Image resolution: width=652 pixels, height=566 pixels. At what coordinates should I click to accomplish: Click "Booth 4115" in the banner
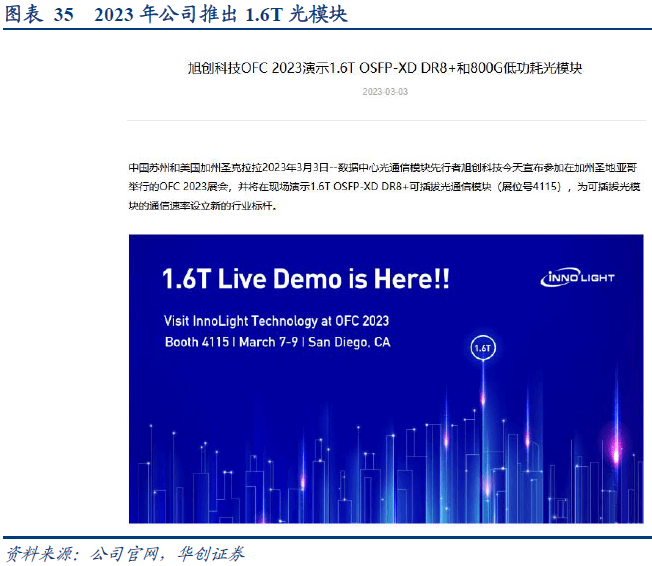point(196,341)
